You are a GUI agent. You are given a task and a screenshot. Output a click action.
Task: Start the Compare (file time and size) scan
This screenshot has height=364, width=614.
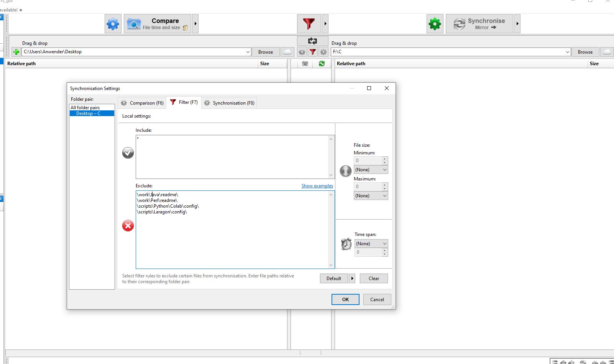tap(158, 24)
